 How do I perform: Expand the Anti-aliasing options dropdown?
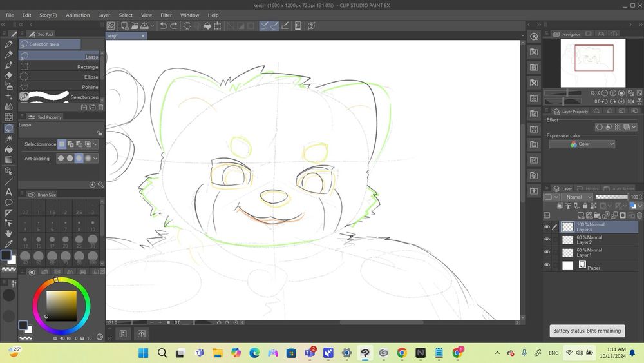(x=96, y=159)
